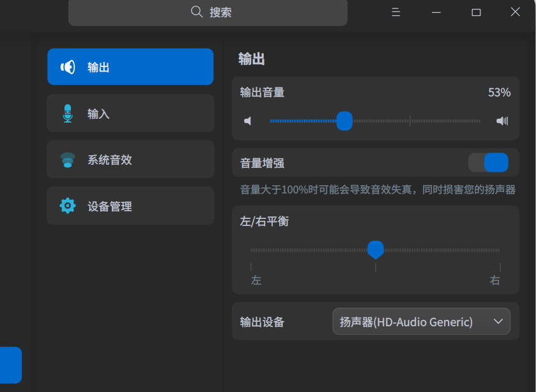Image resolution: width=536 pixels, height=392 pixels.
Task: Click the magnifier icon in search bar
Action: point(197,12)
